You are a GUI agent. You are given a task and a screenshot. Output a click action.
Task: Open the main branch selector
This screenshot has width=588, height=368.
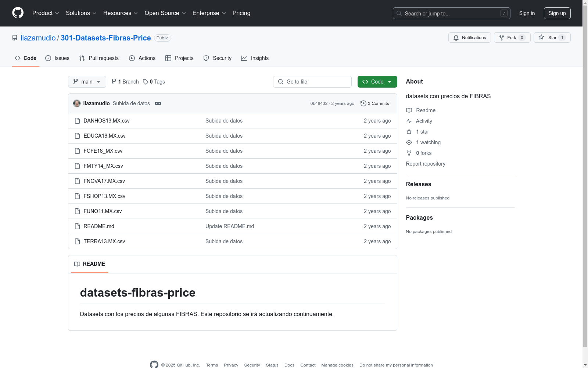tap(87, 82)
